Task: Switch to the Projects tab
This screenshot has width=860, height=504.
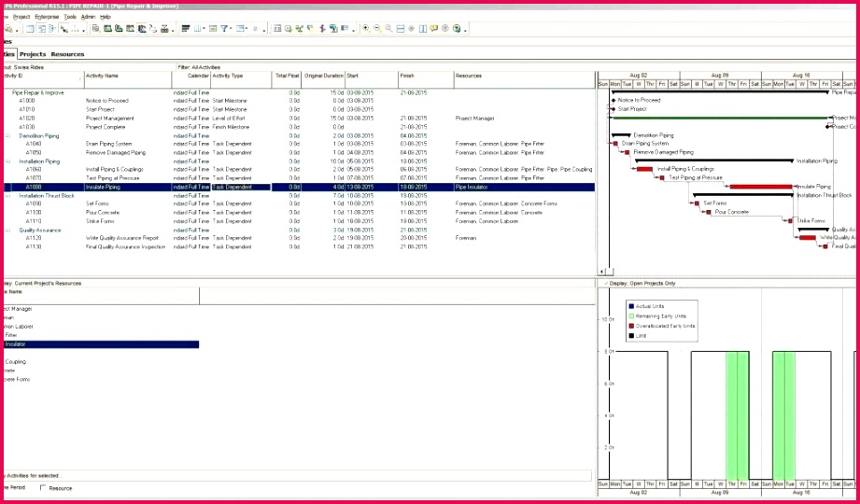Action: [x=33, y=54]
